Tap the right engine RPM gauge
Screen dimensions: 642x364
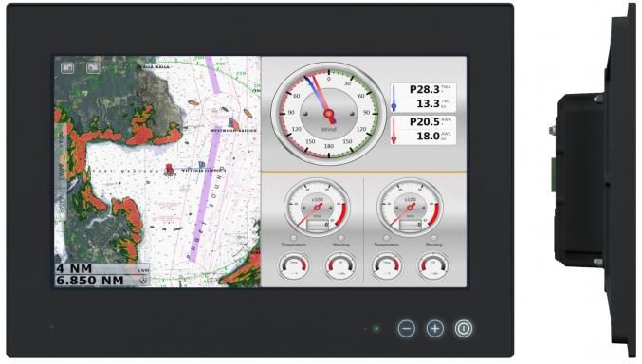click(x=410, y=207)
